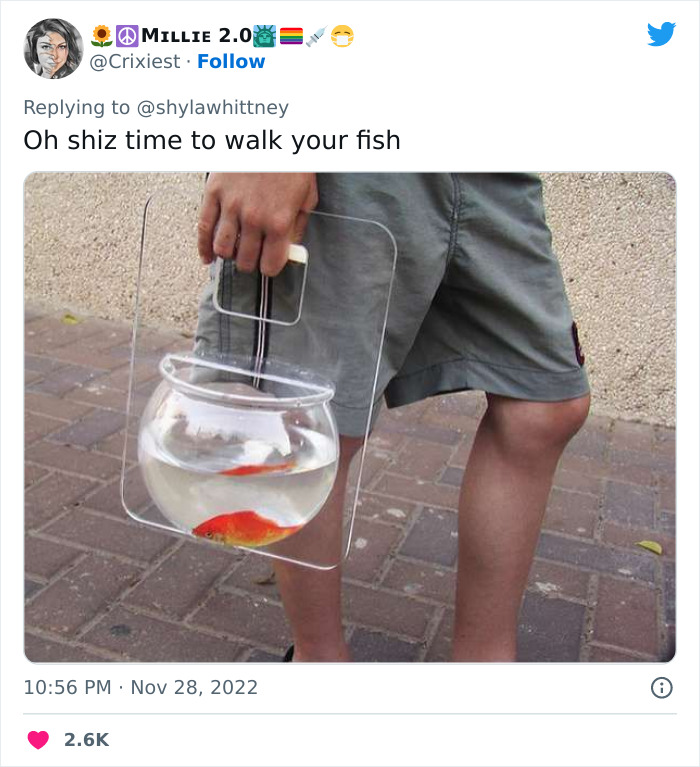Follow the @Crixiest account
Viewport: 700px width, 767px height.
[231, 62]
